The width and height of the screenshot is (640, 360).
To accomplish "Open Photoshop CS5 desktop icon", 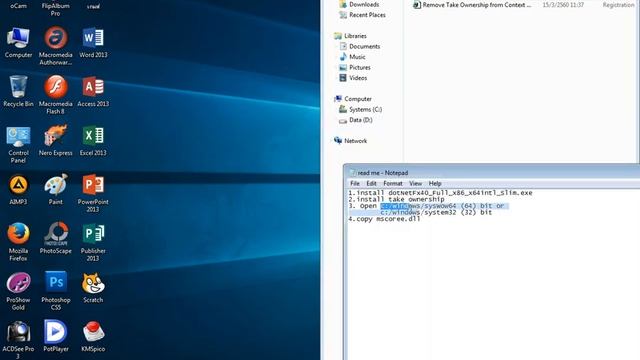I will pyautogui.click(x=56, y=291).
